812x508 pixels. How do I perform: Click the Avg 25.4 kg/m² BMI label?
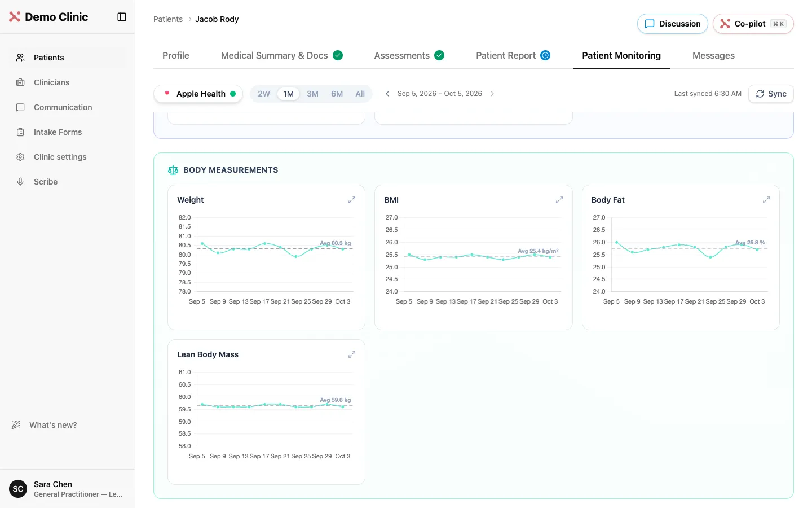(x=539, y=251)
